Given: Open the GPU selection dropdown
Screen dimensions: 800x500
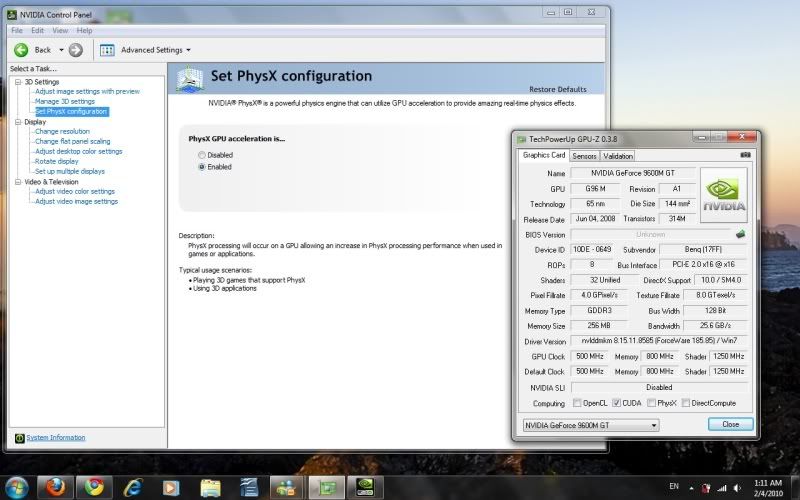Looking at the screenshot, I should tap(591, 425).
